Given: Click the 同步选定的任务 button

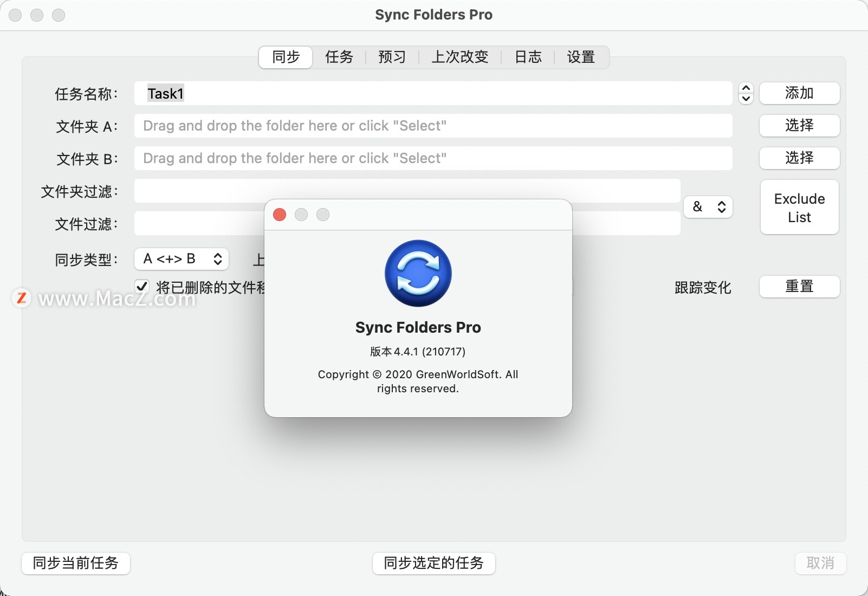Looking at the screenshot, I should coord(433,563).
